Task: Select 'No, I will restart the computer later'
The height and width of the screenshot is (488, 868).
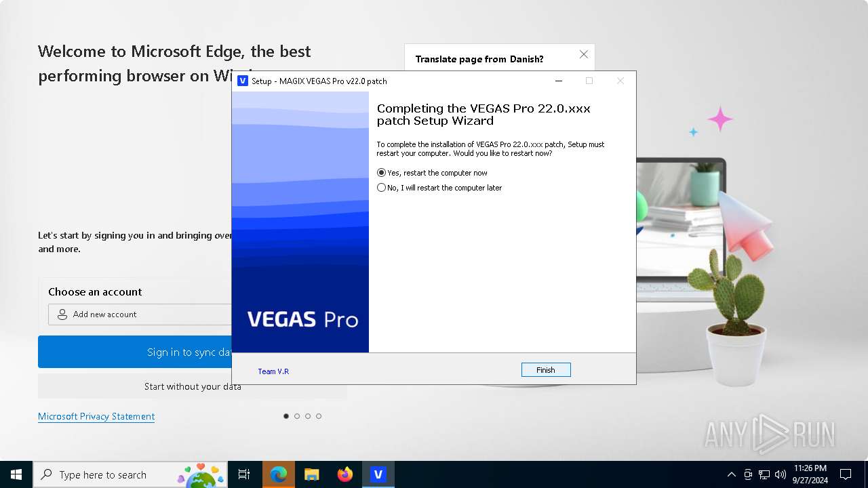Action: [x=439, y=188]
